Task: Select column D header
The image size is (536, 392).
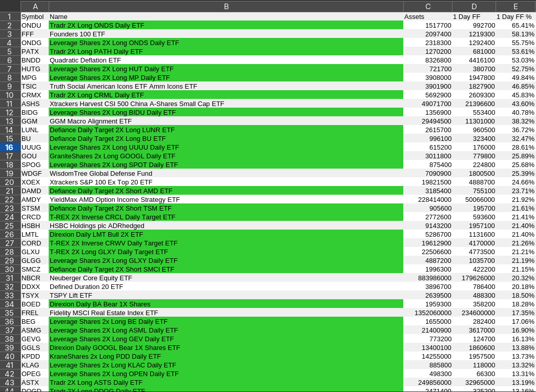Action: [474, 7]
